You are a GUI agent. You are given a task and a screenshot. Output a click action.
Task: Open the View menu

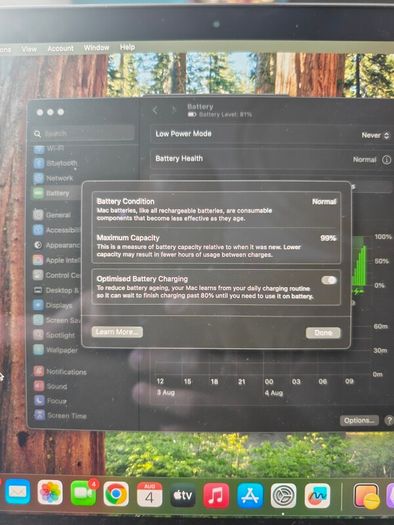(x=29, y=49)
